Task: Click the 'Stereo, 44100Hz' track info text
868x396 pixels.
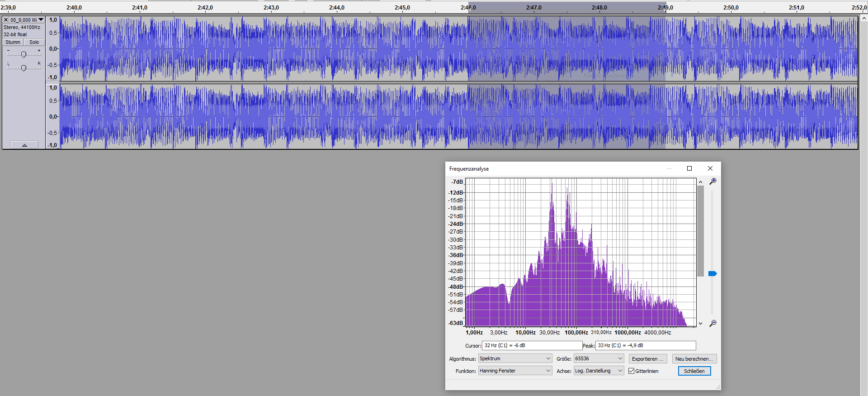Action: (x=22, y=27)
